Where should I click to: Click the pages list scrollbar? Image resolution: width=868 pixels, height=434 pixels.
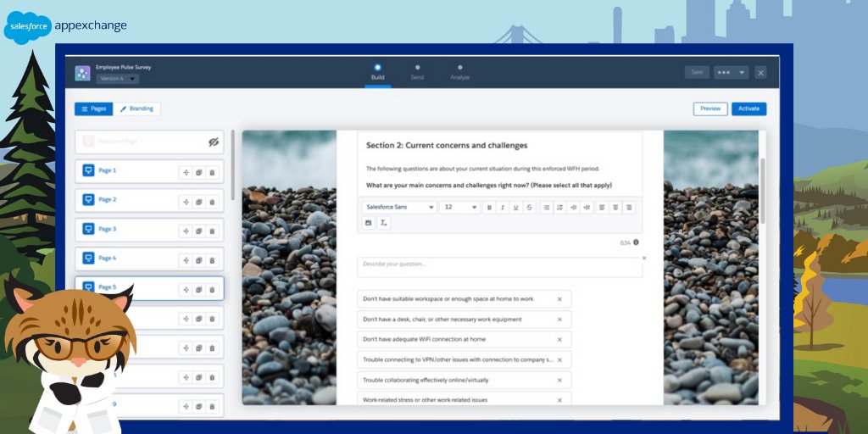[232, 165]
